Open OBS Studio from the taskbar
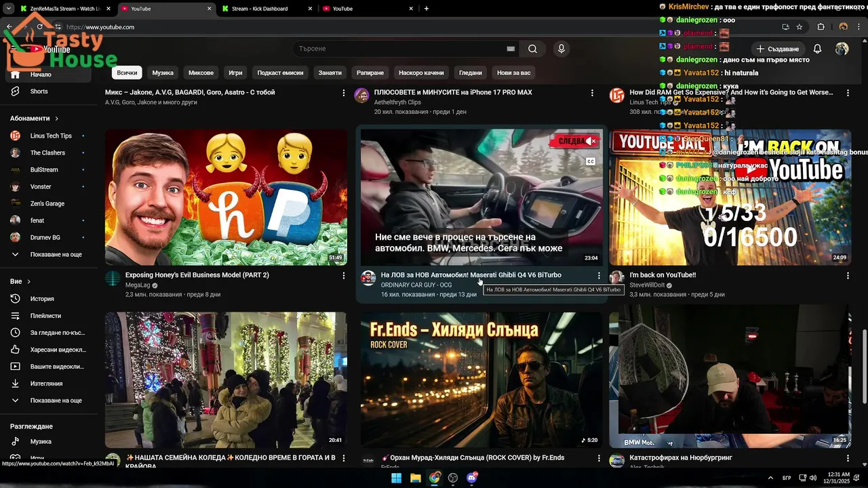Viewport: 868px width, 488px height. click(453, 478)
